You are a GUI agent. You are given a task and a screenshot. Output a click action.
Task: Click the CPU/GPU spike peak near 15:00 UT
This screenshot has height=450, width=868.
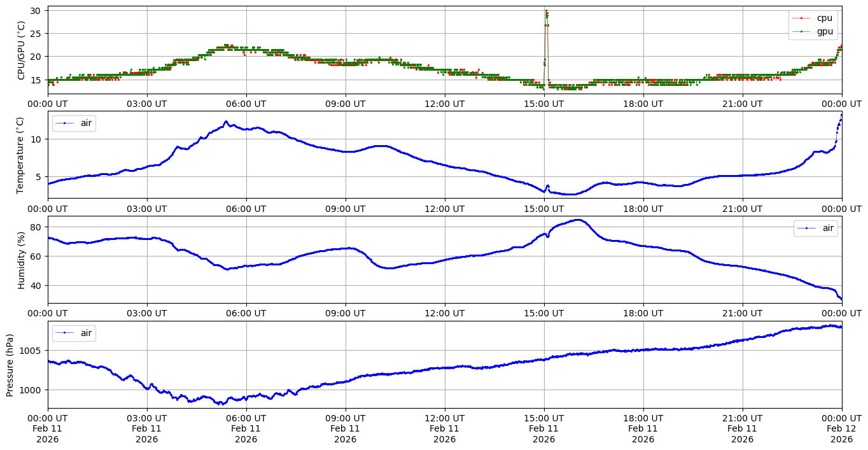[x=546, y=11]
